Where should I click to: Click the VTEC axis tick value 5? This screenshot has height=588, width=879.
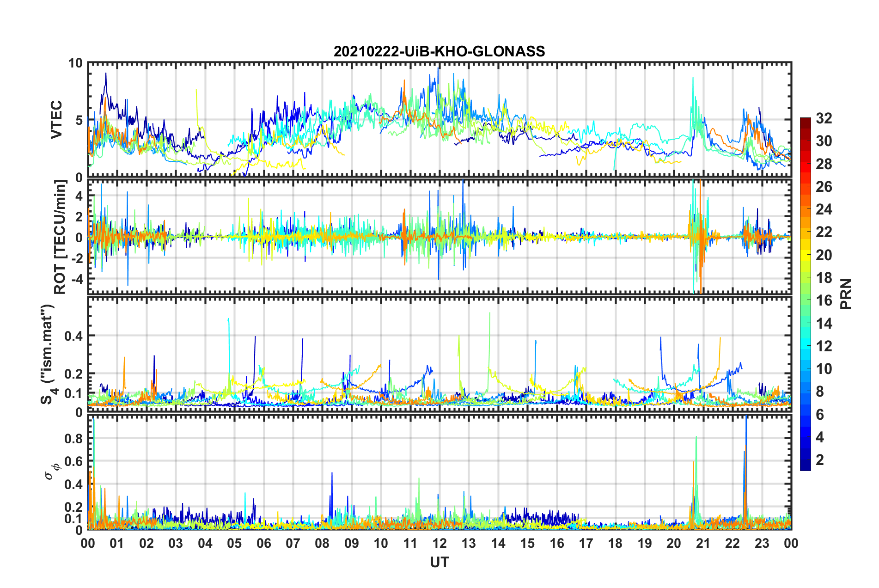coord(79,120)
